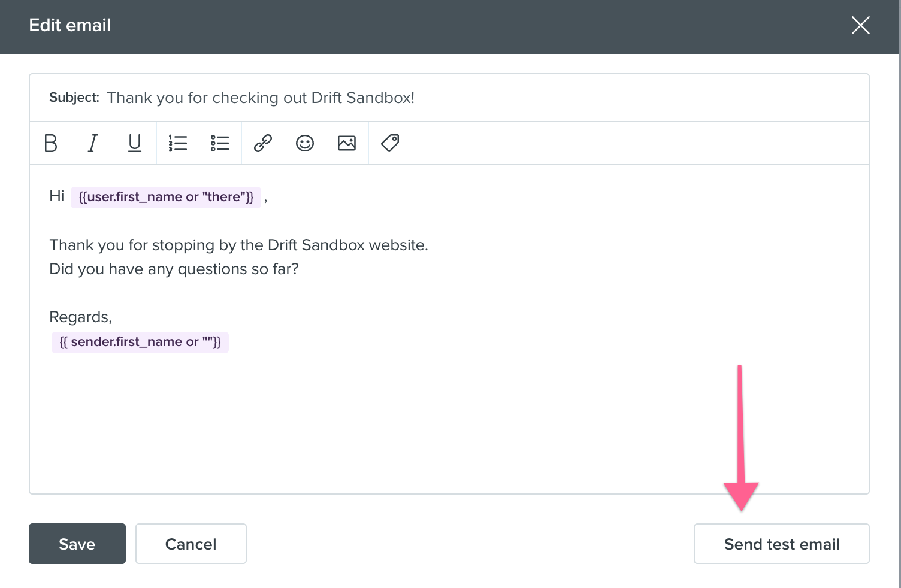Image resolution: width=901 pixels, height=588 pixels.
Task: Send a test email
Action: click(x=782, y=544)
